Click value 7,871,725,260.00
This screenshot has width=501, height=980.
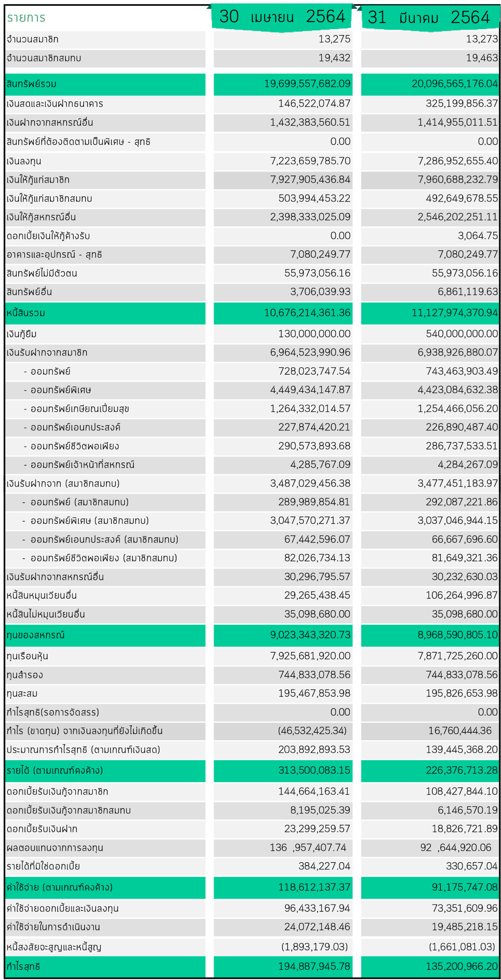tap(458, 656)
